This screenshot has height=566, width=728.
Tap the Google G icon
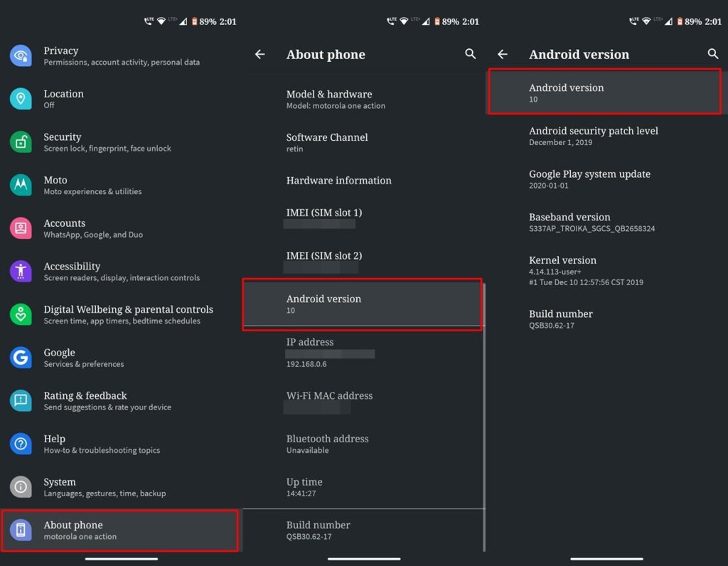click(x=21, y=358)
